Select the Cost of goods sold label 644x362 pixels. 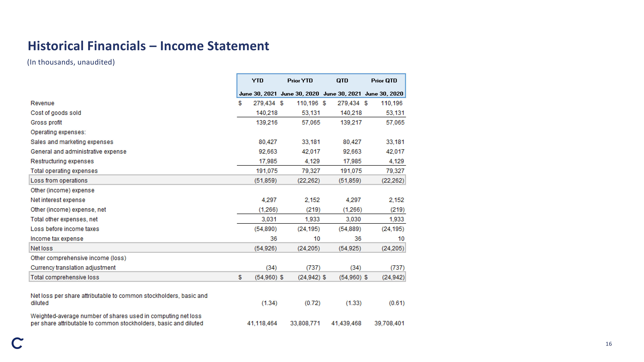point(56,113)
